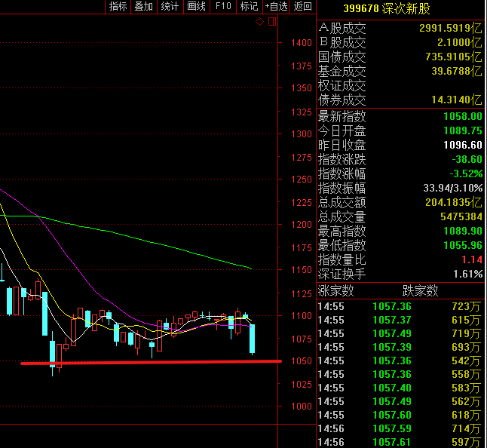Activate the 画线 drawing tool
Screen dimensions: 487x448
[x=197, y=6]
